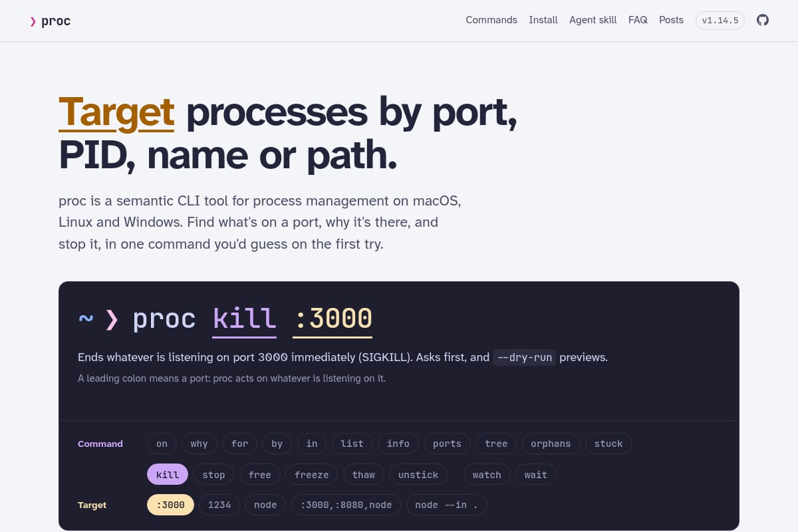This screenshot has height=532, width=798.
Task: Select the 'info' command chip
Action: (x=398, y=444)
